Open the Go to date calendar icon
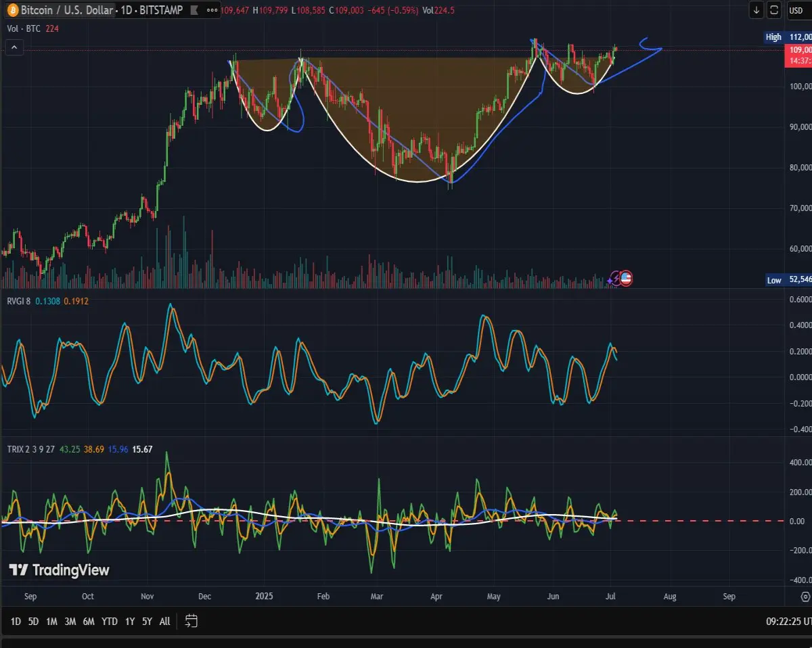812x648 pixels. 191,621
